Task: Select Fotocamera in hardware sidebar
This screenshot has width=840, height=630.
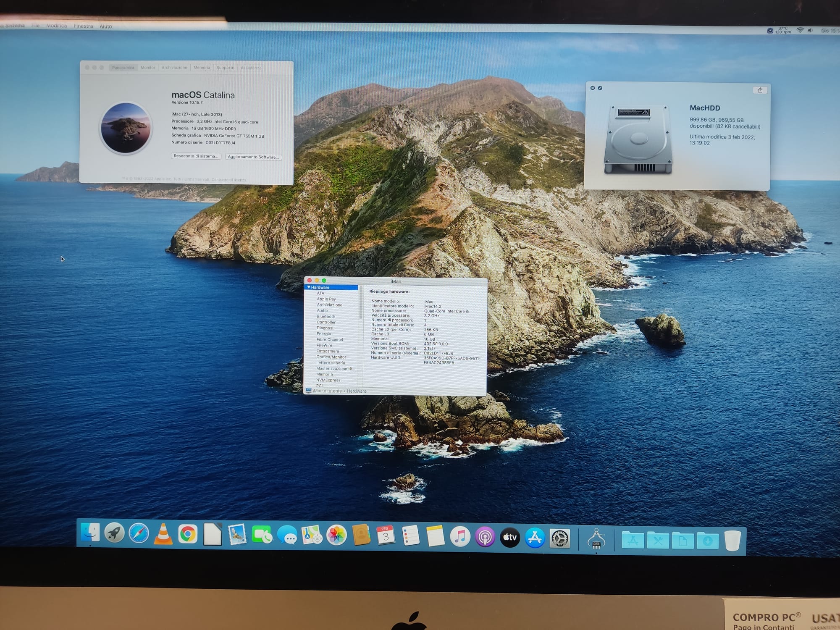Action: pyautogui.click(x=328, y=351)
